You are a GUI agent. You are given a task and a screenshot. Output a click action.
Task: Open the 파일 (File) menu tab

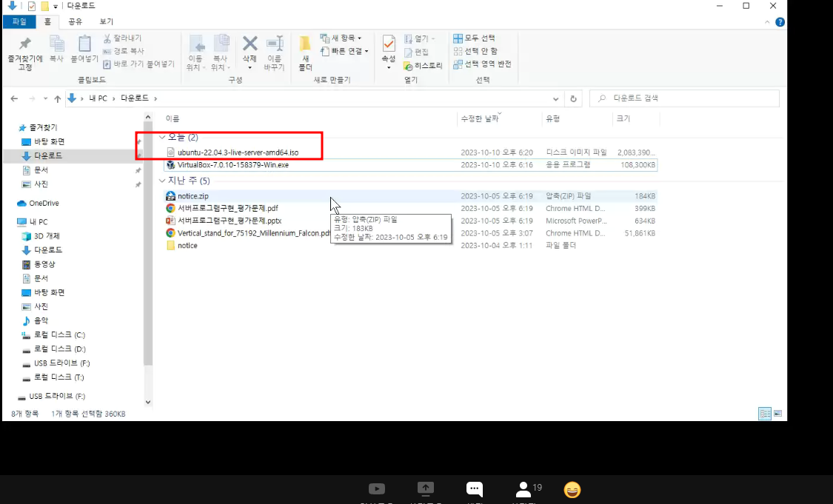19,21
